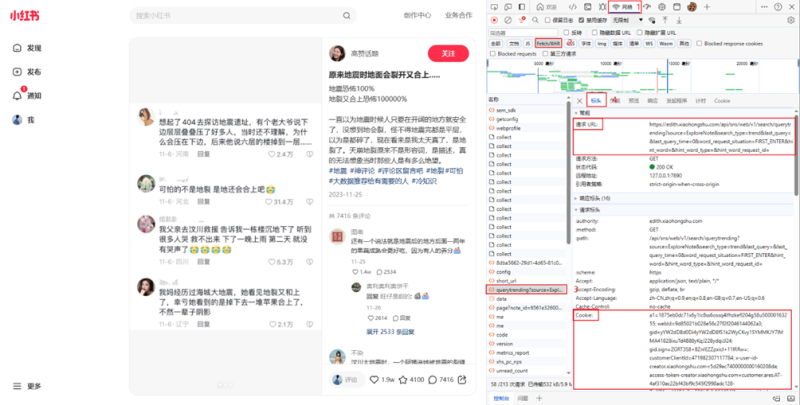Screen dimensions: 800x405
Task: Enable 隐藏数据 URL checkbox
Action: click(x=594, y=33)
